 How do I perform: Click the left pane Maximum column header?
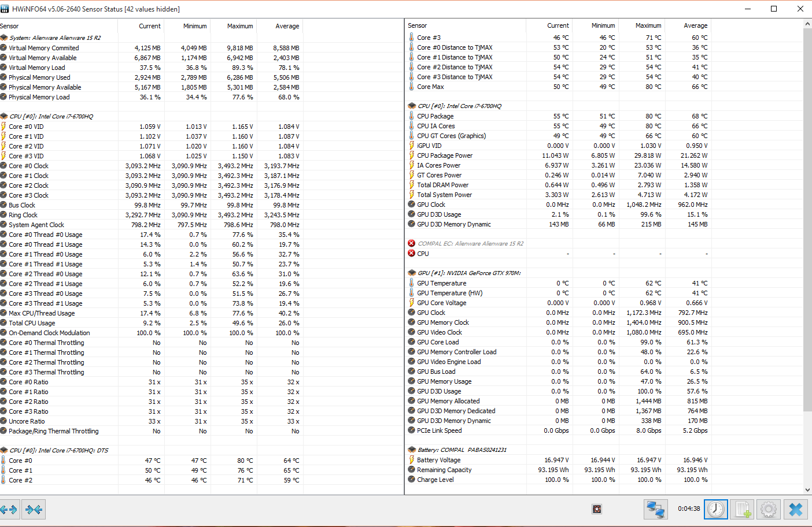[234, 26]
